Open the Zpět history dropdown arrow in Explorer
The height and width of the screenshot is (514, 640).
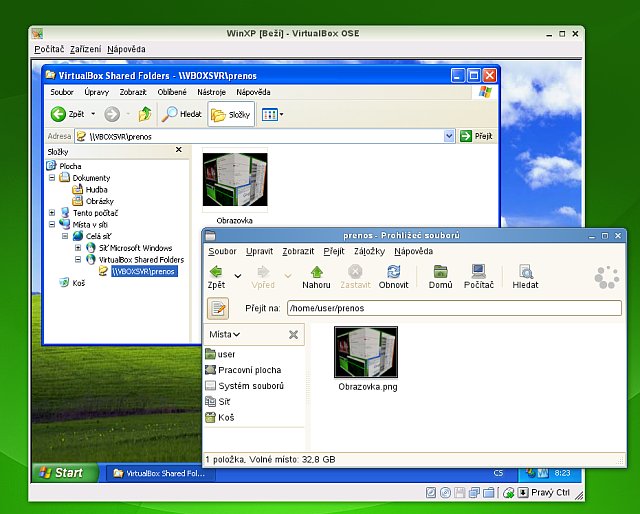pos(93,114)
